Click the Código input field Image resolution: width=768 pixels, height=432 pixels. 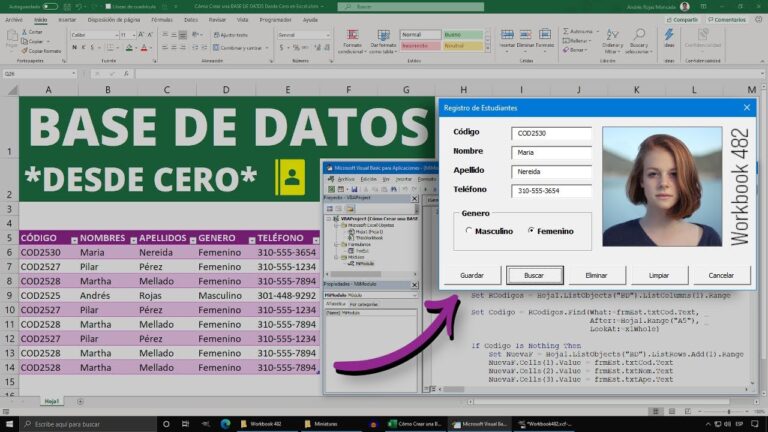pyautogui.click(x=551, y=133)
